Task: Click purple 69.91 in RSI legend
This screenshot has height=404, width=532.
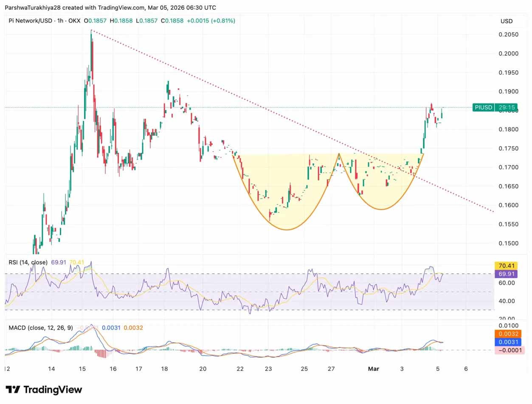Action: (59, 263)
